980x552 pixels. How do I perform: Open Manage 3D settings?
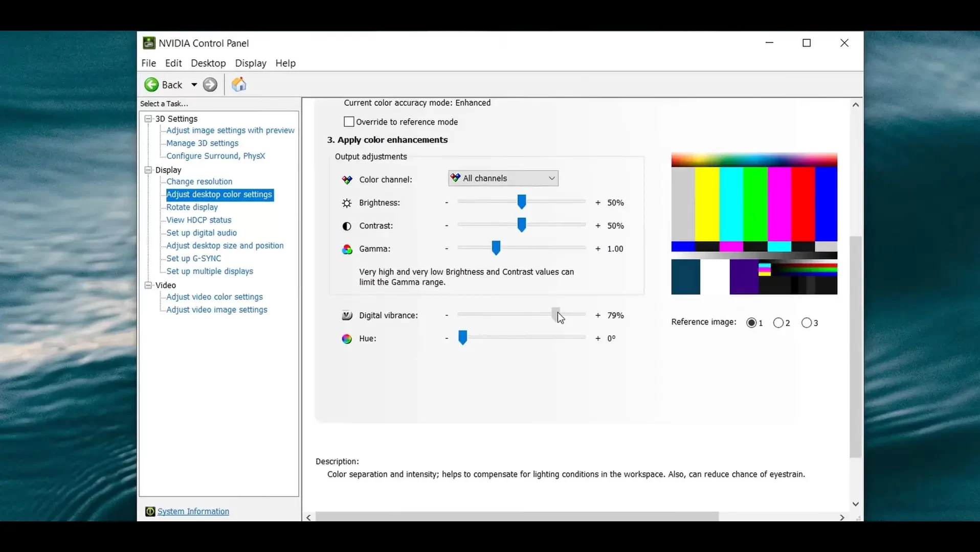pos(202,144)
